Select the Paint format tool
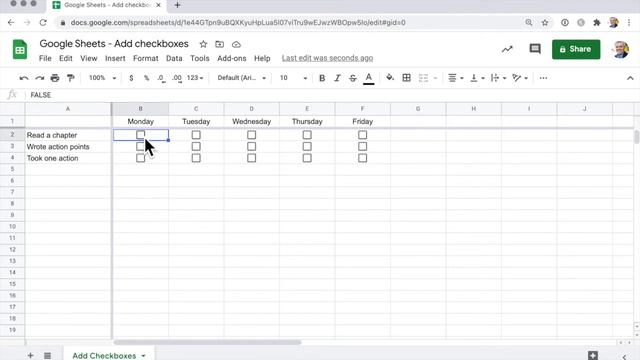 [x=71, y=78]
